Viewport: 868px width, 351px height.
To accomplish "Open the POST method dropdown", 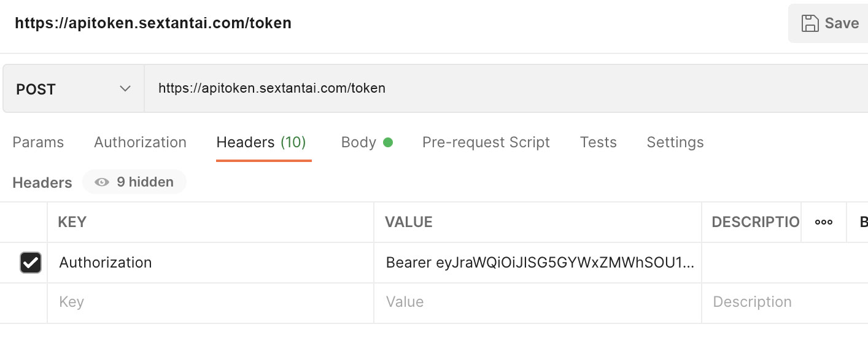I will [73, 89].
